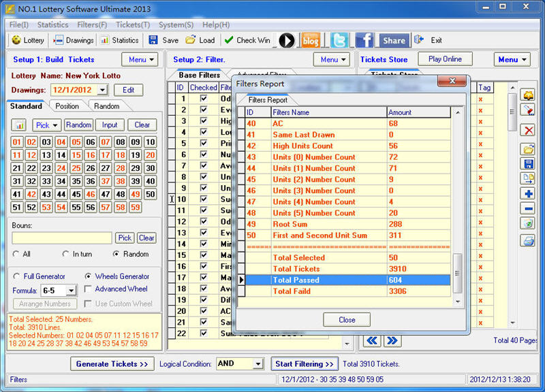Screen dimensions: 545x392
Task: Click the blue floppy save icon in sidebar
Action: 529,164
